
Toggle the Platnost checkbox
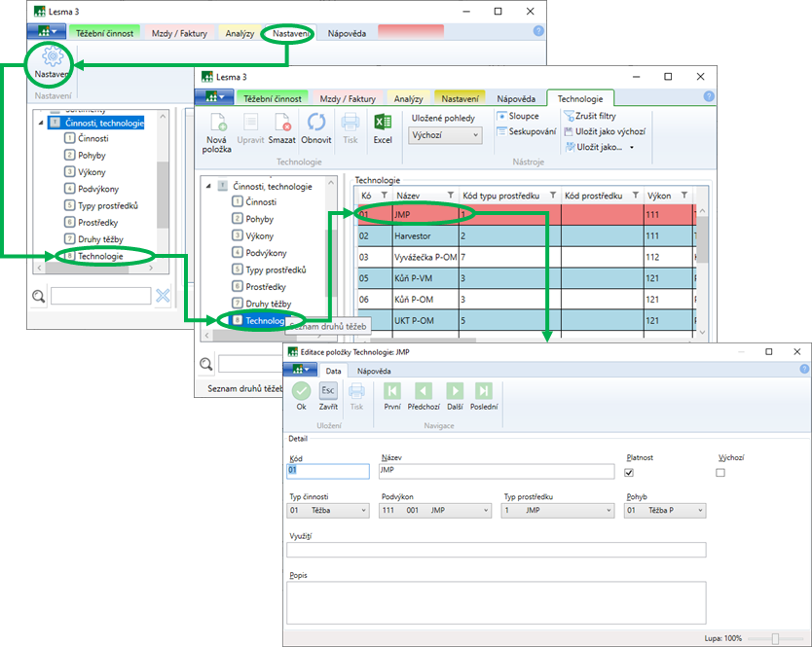tap(629, 473)
